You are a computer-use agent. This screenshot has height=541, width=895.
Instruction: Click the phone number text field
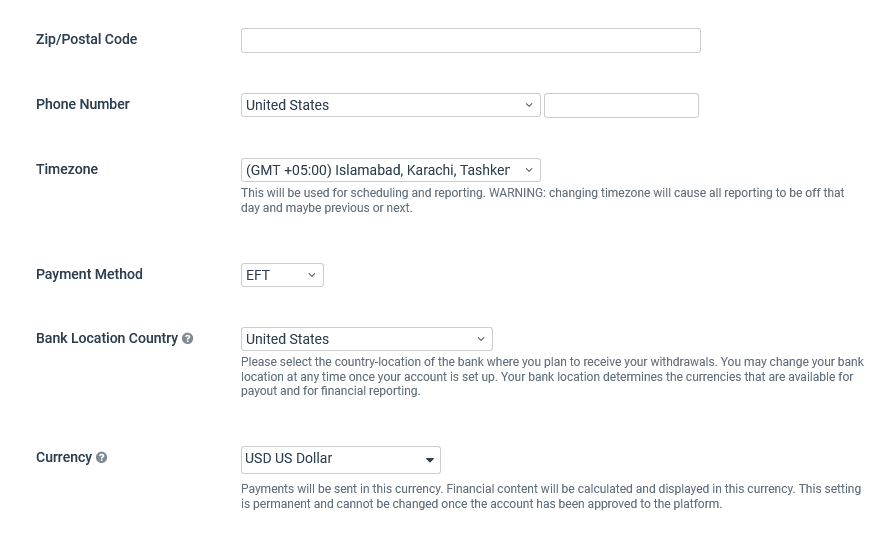(x=621, y=106)
